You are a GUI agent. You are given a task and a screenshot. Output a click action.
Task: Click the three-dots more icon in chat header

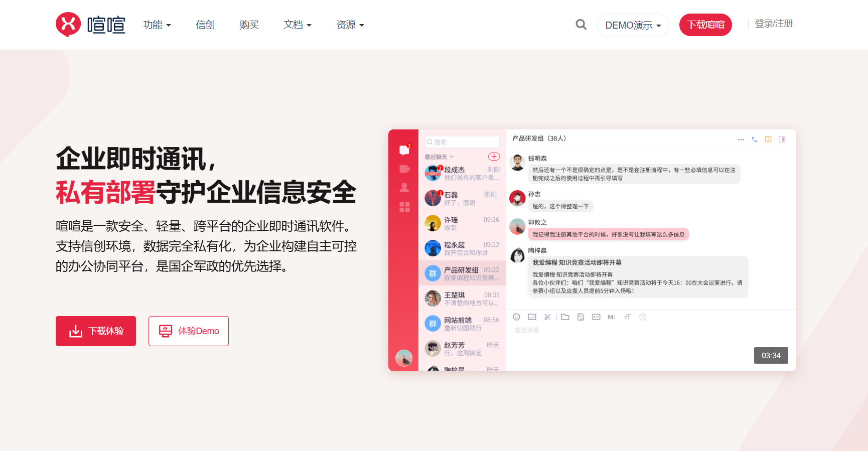[x=741, y=139]
